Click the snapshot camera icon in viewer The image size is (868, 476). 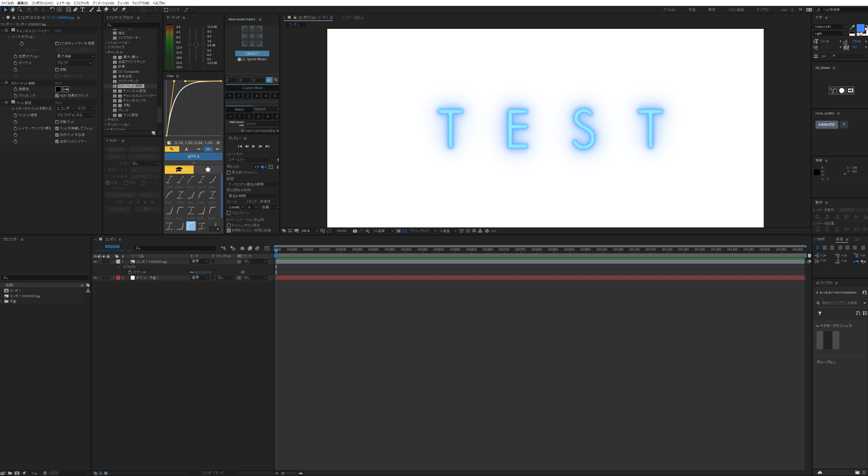(x=355, y=231)
